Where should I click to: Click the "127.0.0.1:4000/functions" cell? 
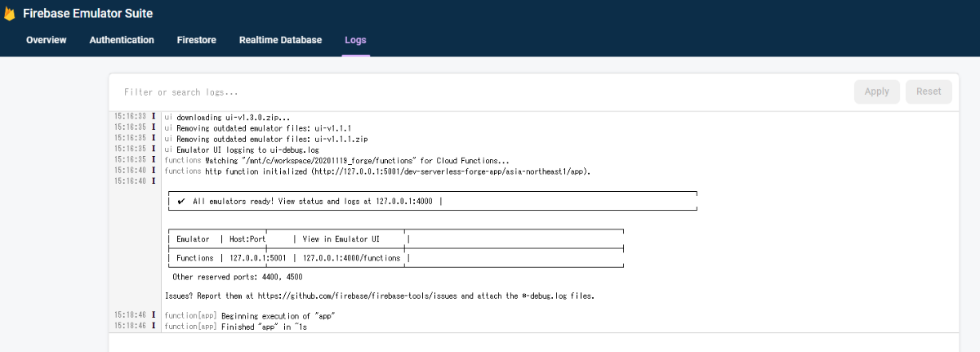tap(352, 258)
